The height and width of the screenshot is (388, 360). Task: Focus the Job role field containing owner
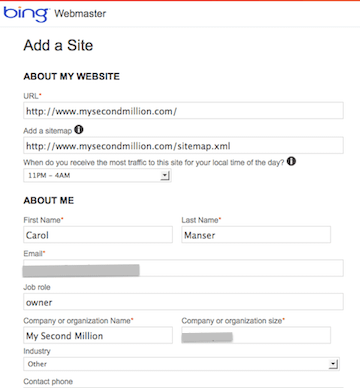click(183, 302)
